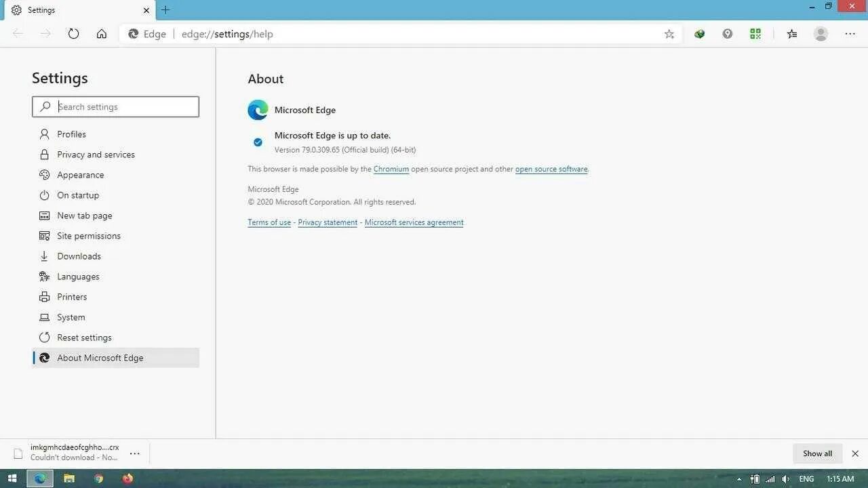Open New tab page settings
The image size is (868, 488).
[115, 216]
